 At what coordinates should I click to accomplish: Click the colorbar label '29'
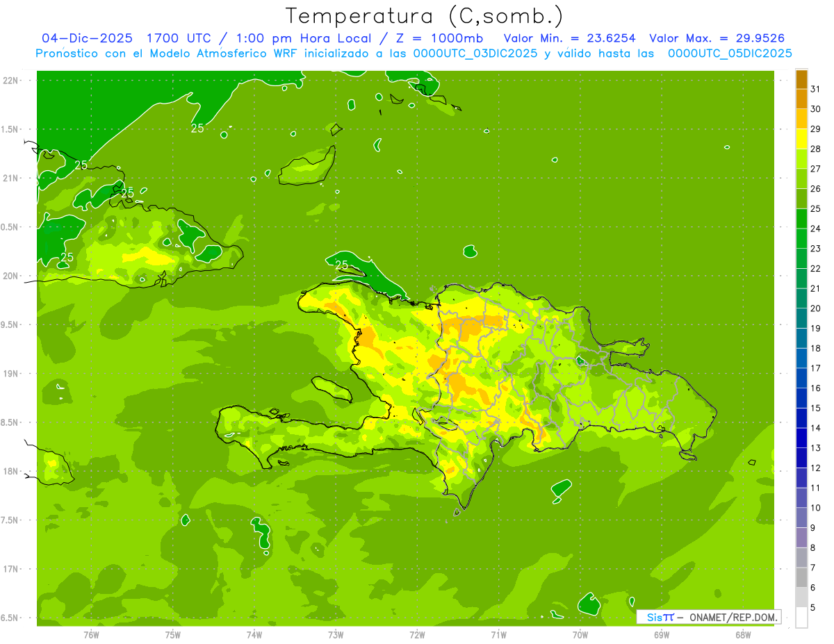coord(816,129)
